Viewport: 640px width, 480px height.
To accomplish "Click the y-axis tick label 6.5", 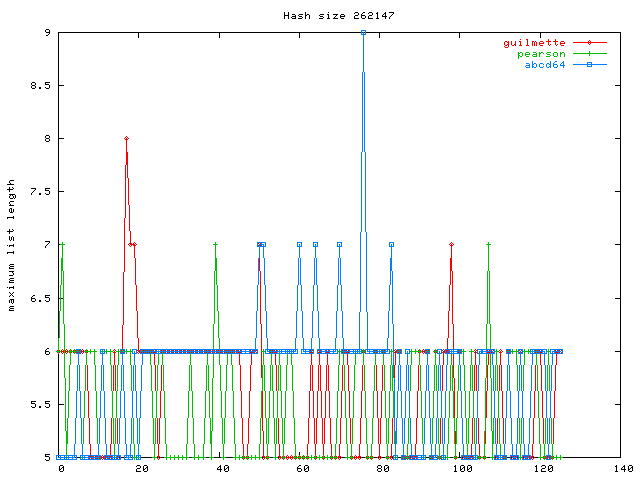I will click(41, 298).
